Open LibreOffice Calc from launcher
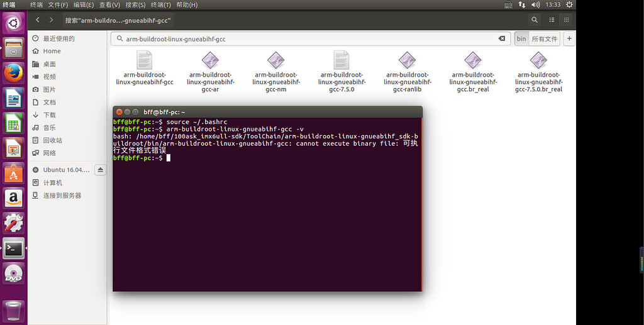The width and height of the screenshot is (644, 325). pyautogui.click(x=14, y=123)
